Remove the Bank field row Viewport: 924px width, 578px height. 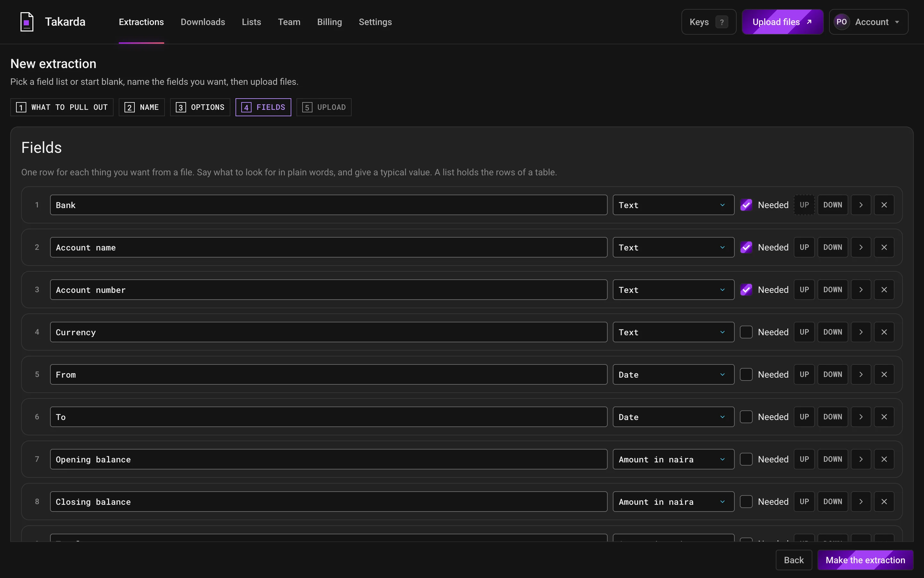point(884,205)
